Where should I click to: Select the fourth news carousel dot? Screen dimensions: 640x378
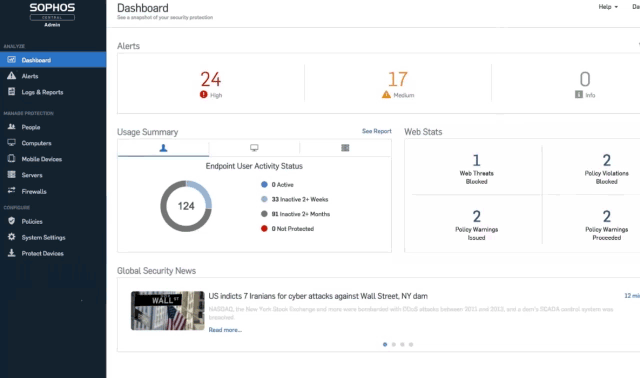point(411,345)
